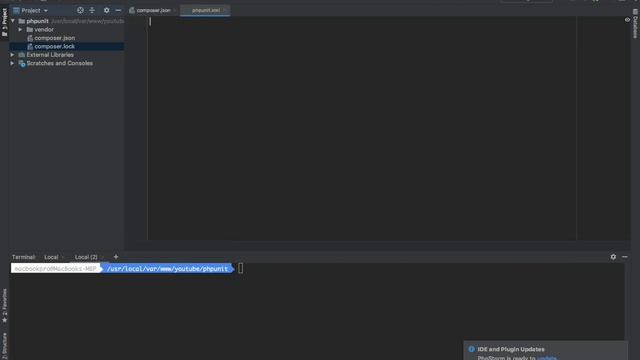Viewport: 640px width, 360px height.
Task: Click the vendor folder icon
Action: coord(30,29)
